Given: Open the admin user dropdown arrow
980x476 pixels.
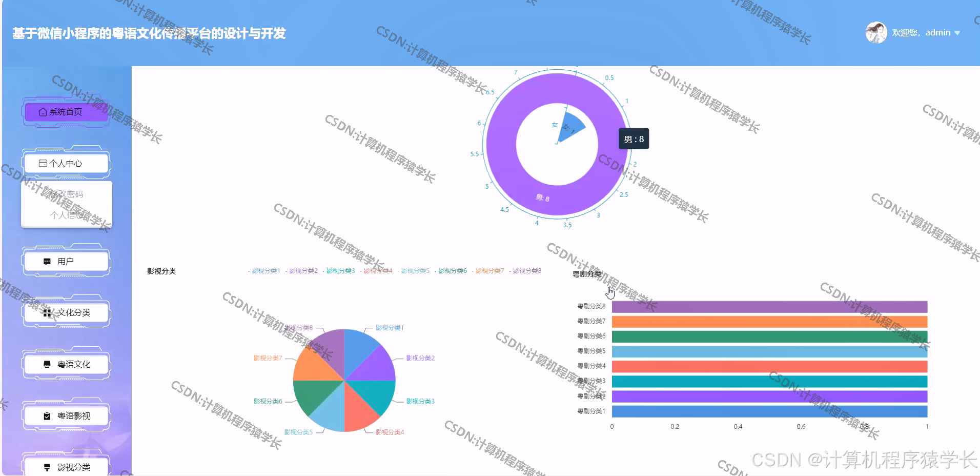Looking at the screenshot, I should tap(957, 33).
